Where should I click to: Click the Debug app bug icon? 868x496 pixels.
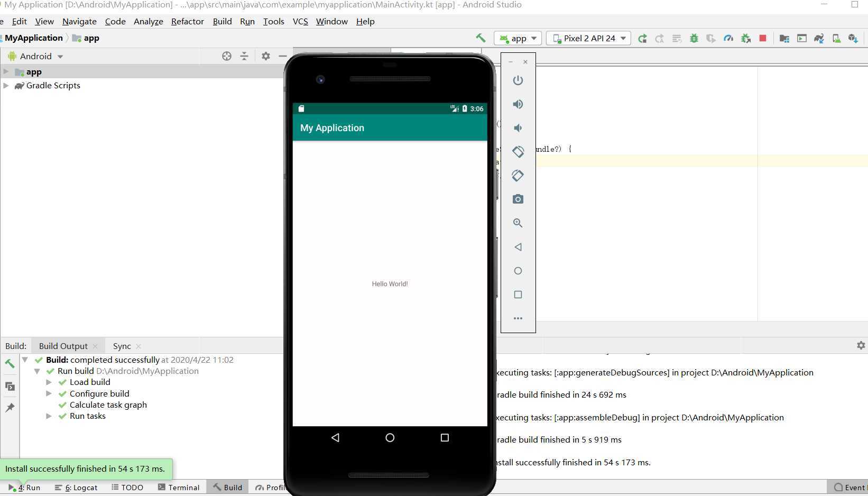[x=694, y=38]
